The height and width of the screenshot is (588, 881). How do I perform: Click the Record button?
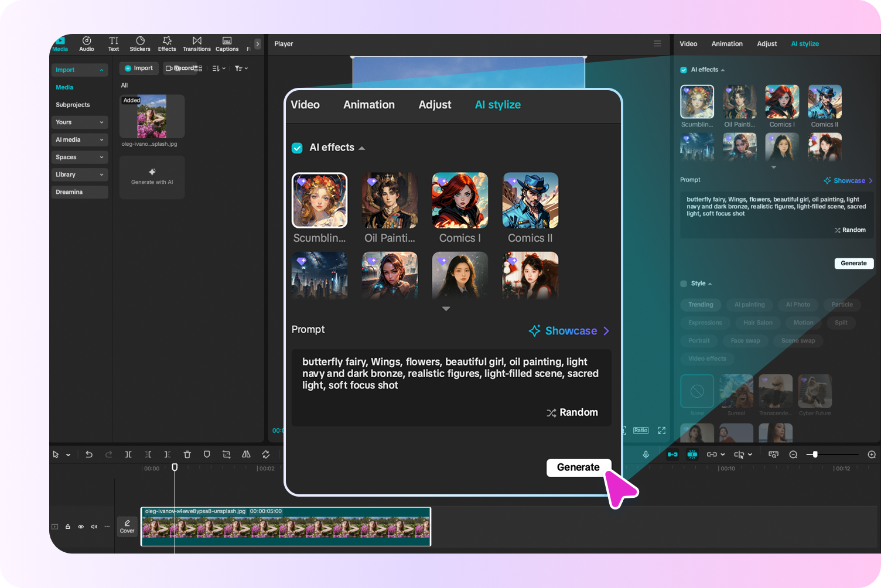coord(180,69)
